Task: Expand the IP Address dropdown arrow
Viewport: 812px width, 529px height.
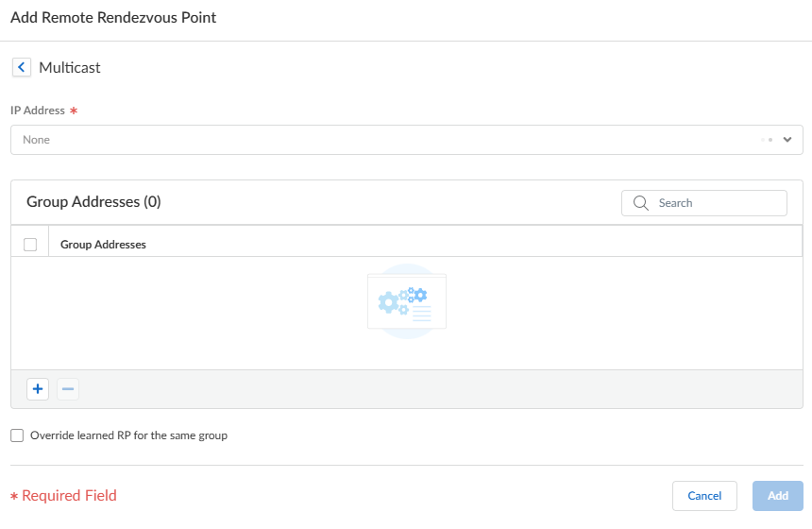Action: click(787, 140)
